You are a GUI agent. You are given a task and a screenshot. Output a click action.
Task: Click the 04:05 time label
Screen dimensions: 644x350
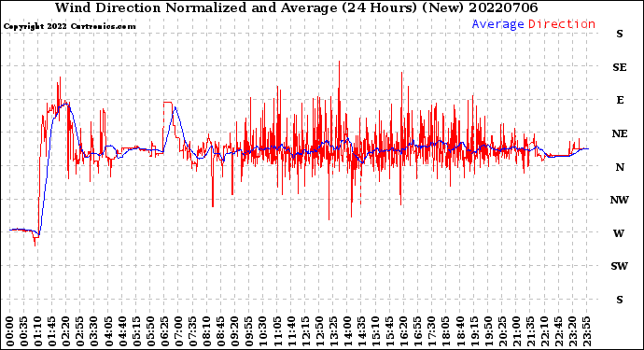(x=108, y=331)
